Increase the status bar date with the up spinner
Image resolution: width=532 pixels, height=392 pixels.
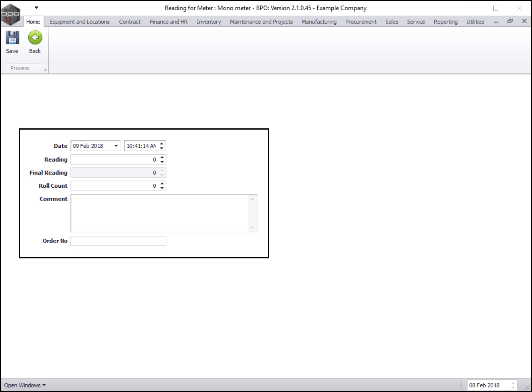pyautogui.click(x=513, y=383)
